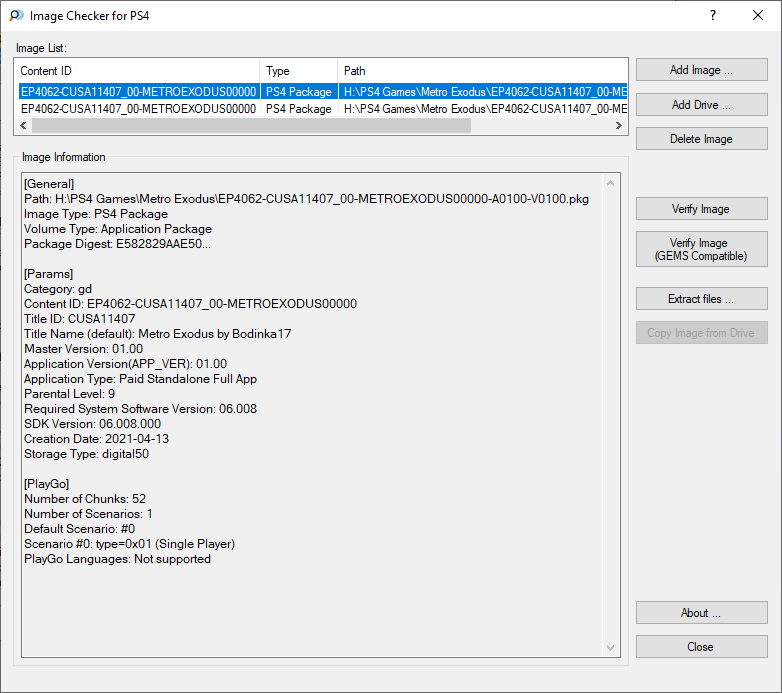This screenshot has height=693, width=782.
Task: Click PlayGo Languages: Not supported line
Action: [117, 558]
